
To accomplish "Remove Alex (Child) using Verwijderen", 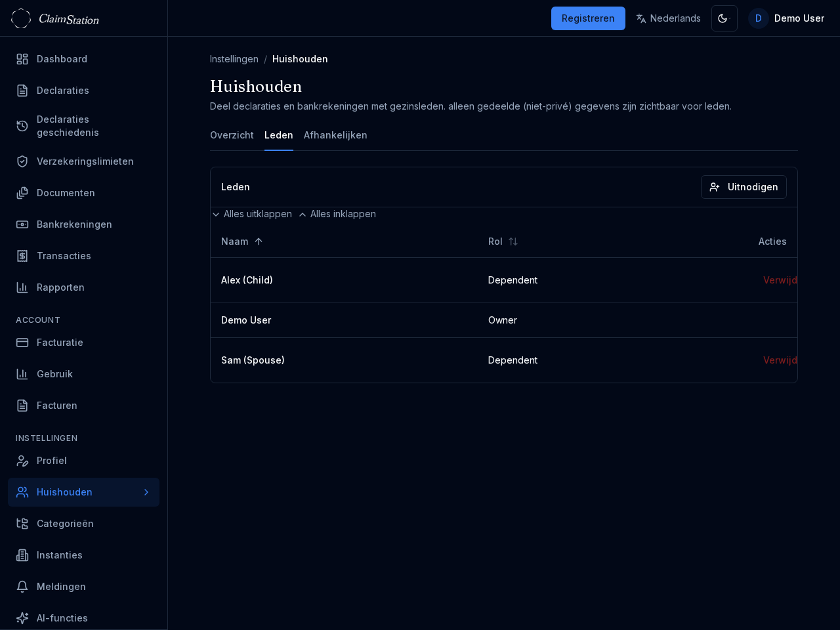I will pyautogui.click(x=780, y=280).
